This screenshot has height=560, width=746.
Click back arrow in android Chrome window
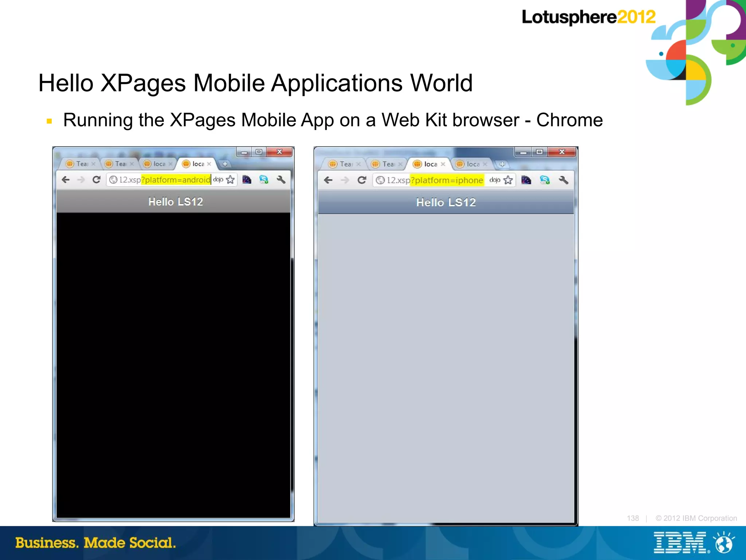[x=66, y=180]
